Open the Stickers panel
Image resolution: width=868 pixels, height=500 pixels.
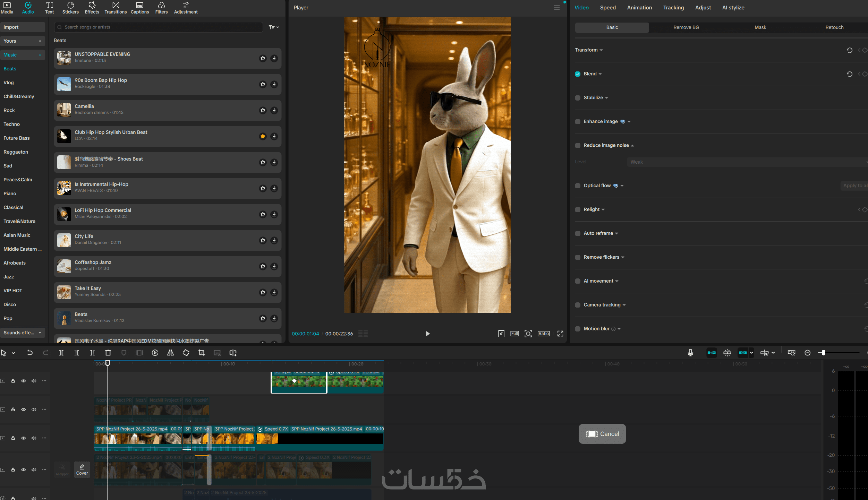pyautogui.click(x=70, y=8)
